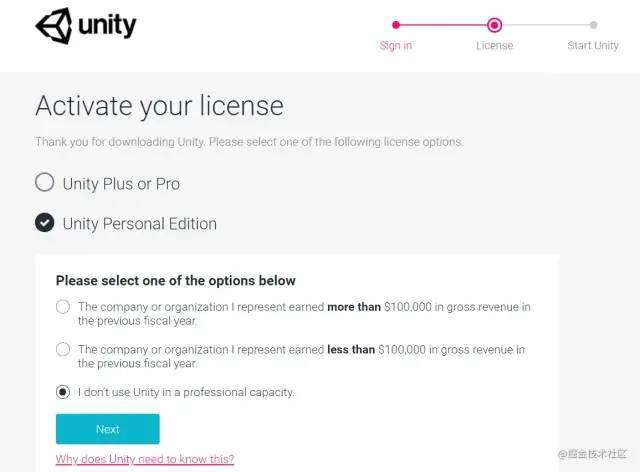Click the progress line between Sign in and License
This screenshot has height=472, width=640.
444,25
